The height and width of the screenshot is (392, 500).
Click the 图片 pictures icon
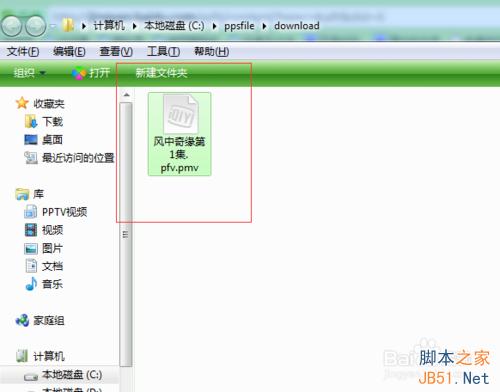(31, 248)
